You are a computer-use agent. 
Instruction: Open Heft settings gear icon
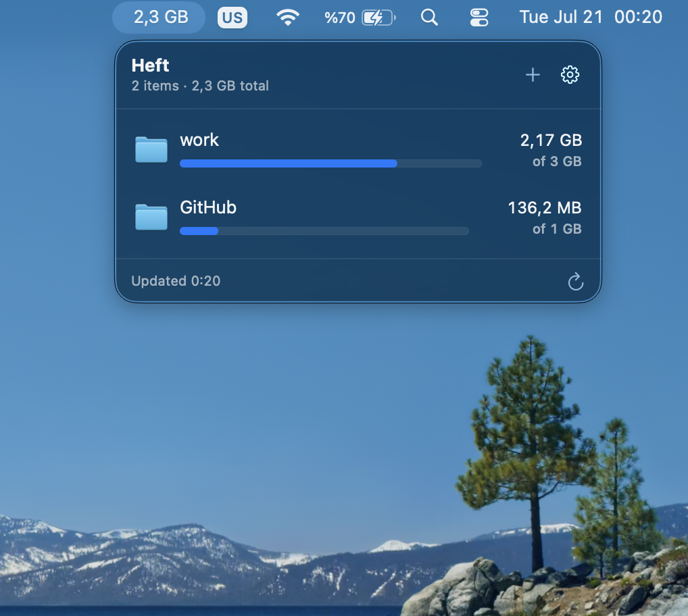pos(570,74)
